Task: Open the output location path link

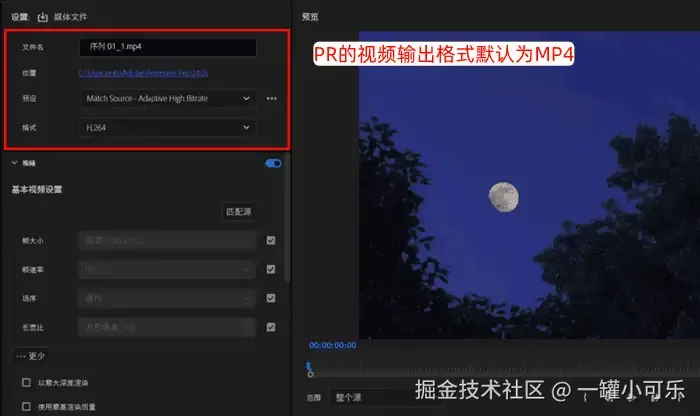Action: [143, 73]
